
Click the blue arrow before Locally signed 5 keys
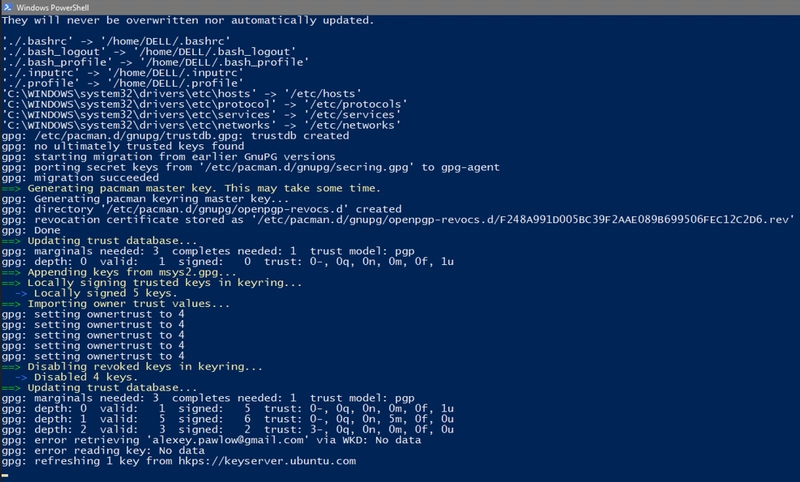click(21, 293)
